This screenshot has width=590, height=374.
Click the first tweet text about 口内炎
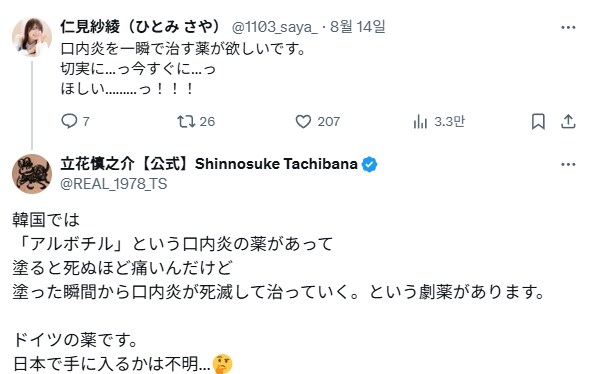[182, 69]
